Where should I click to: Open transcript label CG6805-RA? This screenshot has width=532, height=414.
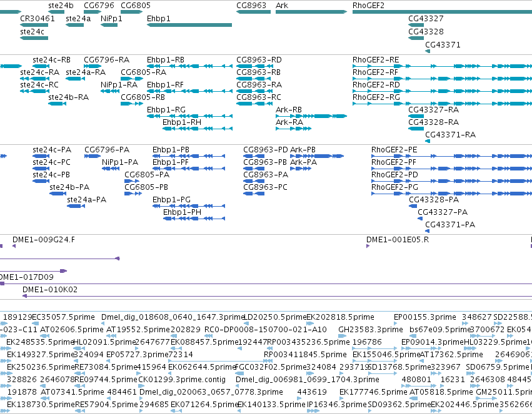click(144, 72)
